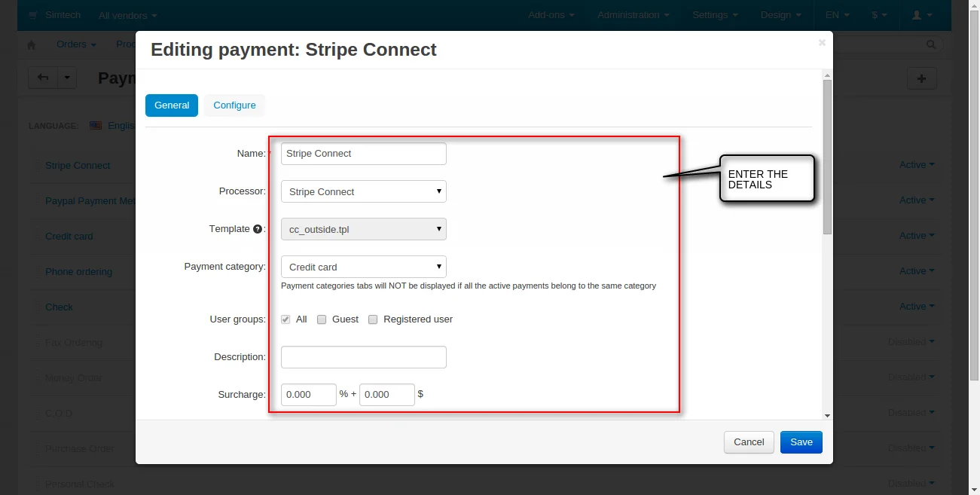Image resolution: width=980 pixels, height=495 pixels.
Task: Open the Processor dropdown
Action: point(364,191)
